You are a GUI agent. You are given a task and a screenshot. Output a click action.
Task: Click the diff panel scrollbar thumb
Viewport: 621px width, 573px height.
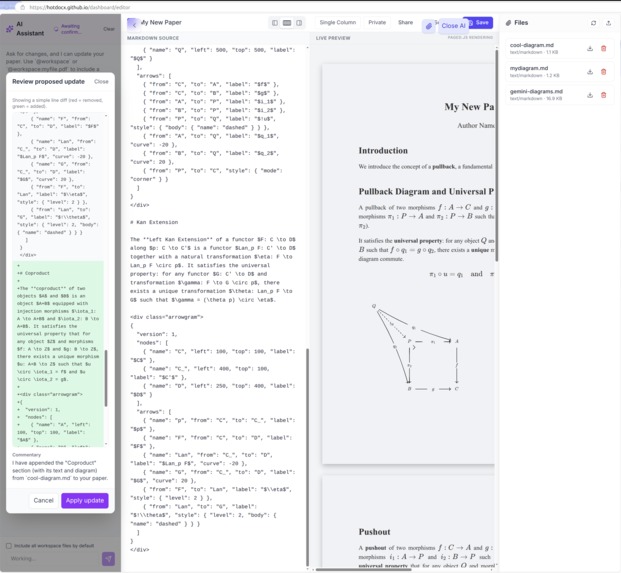(x=106, y=378)
